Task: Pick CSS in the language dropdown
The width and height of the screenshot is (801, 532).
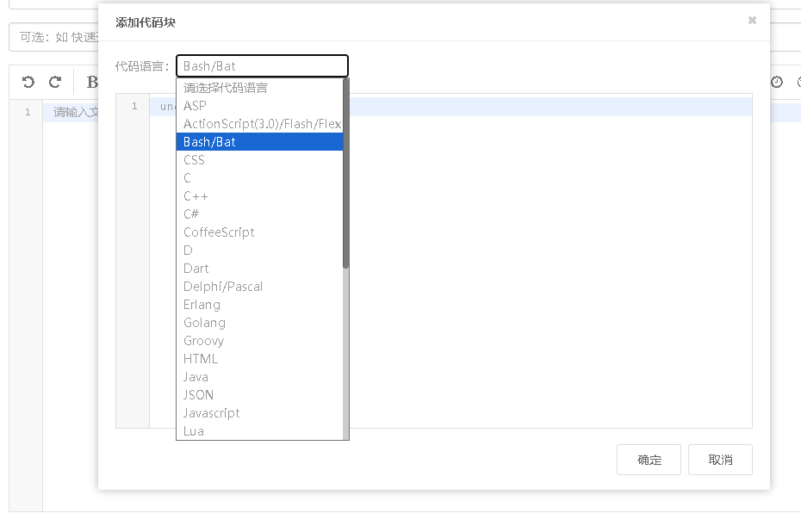Action: [194, 160]
